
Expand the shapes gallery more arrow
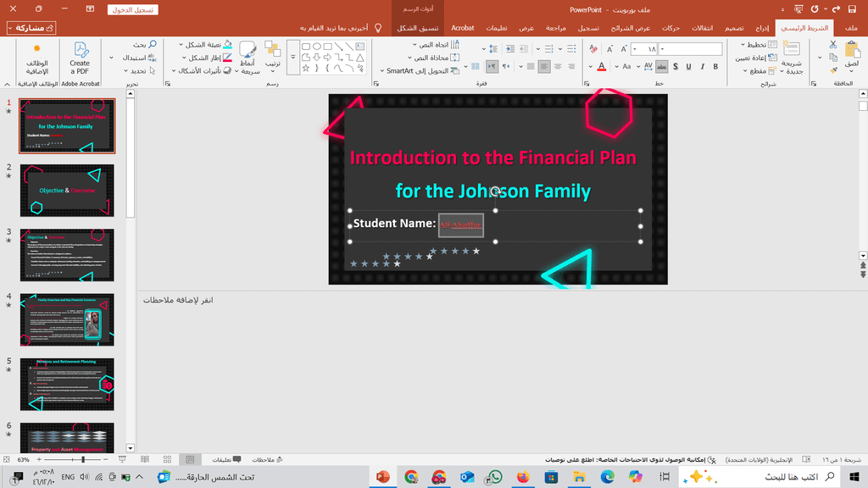[292, 58]
